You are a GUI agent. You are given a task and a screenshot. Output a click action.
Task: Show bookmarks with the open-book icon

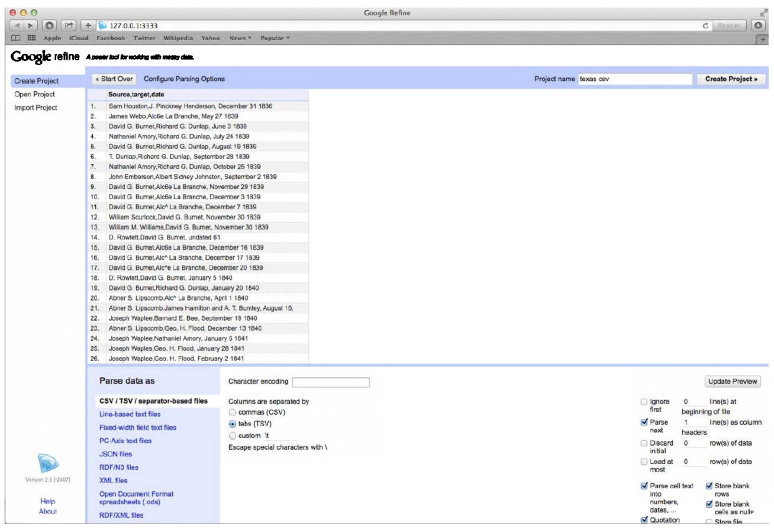(16, 38)
